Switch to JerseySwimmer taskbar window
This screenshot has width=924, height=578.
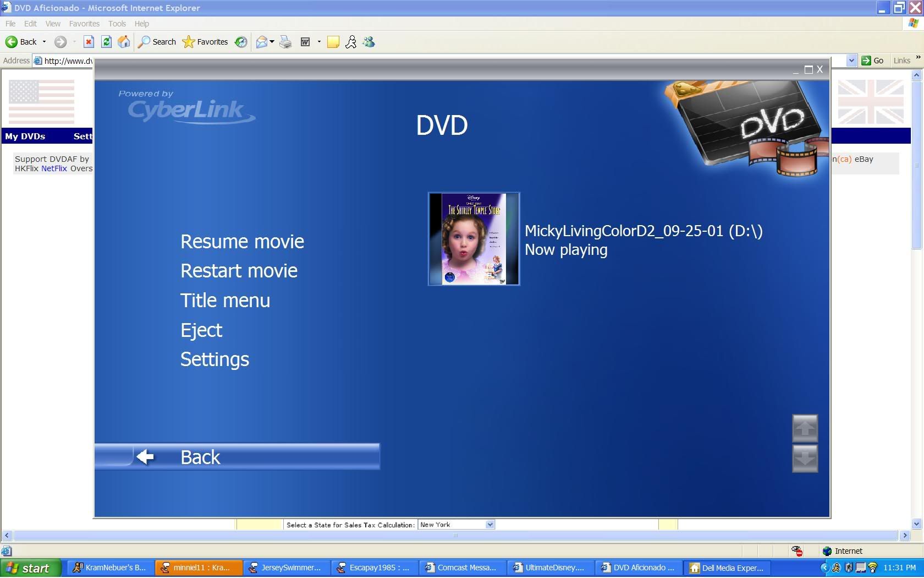286,568
